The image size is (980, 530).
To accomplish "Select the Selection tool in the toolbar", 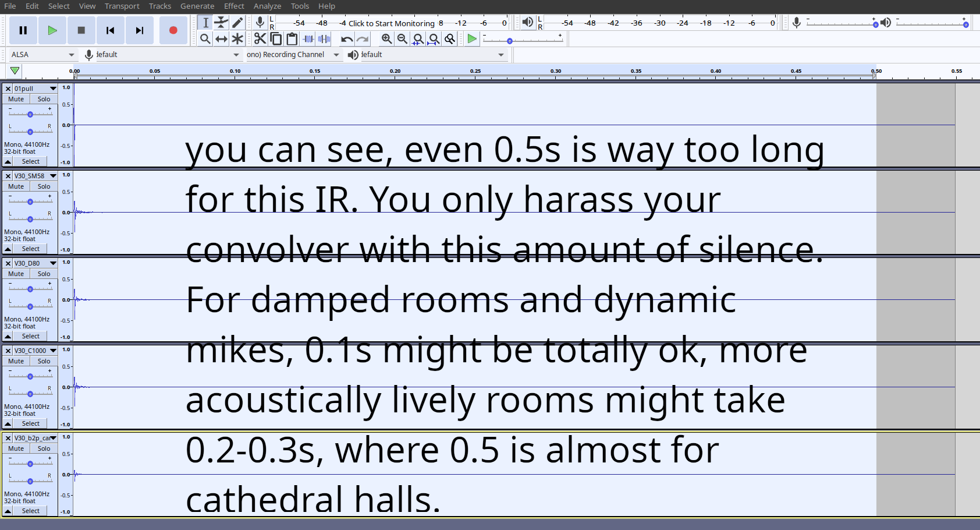I will [x=205, y=22].
